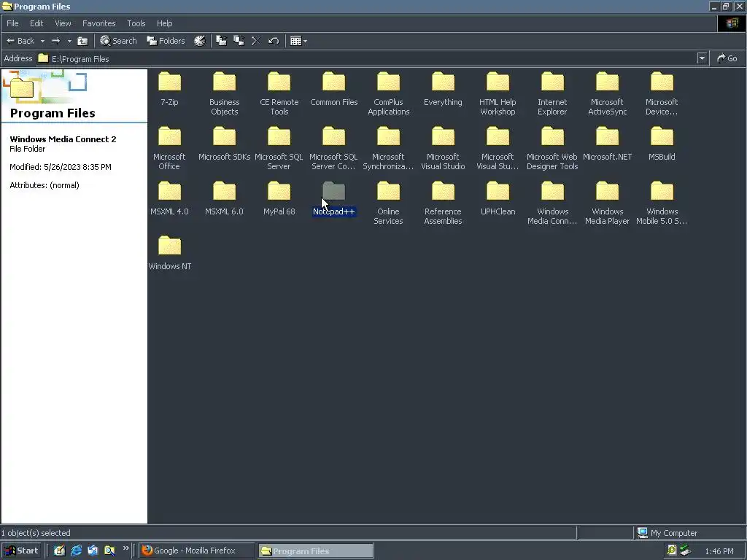Select the Microsoft SQL Server folder
The image size is (747, 560).
pyautogui.click(x=279, y=149)
